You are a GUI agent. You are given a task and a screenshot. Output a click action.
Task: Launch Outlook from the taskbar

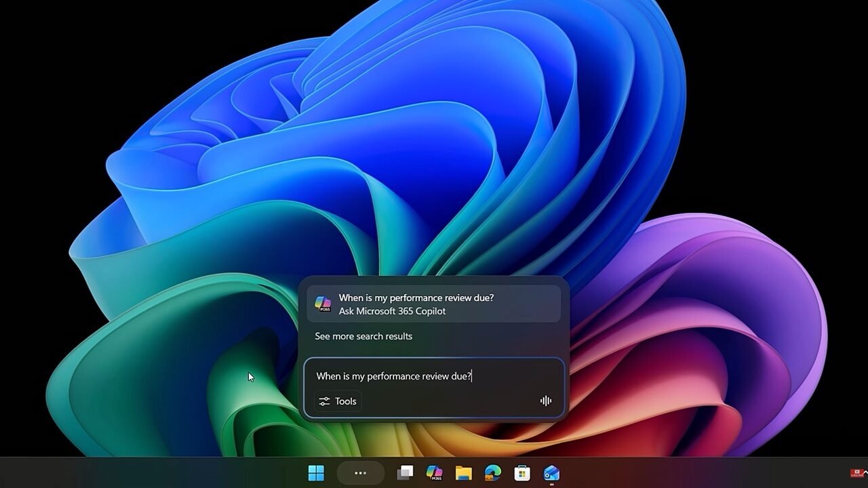pyautogui.click(x=550, y=472)
